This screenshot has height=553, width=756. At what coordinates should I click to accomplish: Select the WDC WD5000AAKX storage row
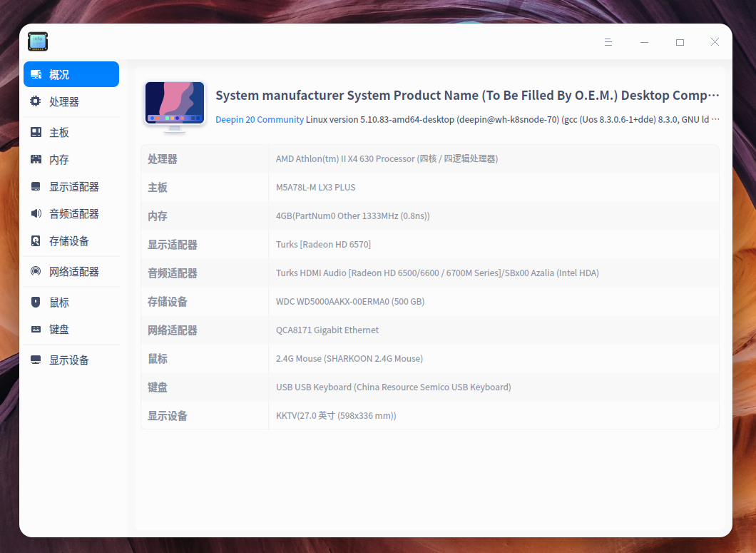428,301
